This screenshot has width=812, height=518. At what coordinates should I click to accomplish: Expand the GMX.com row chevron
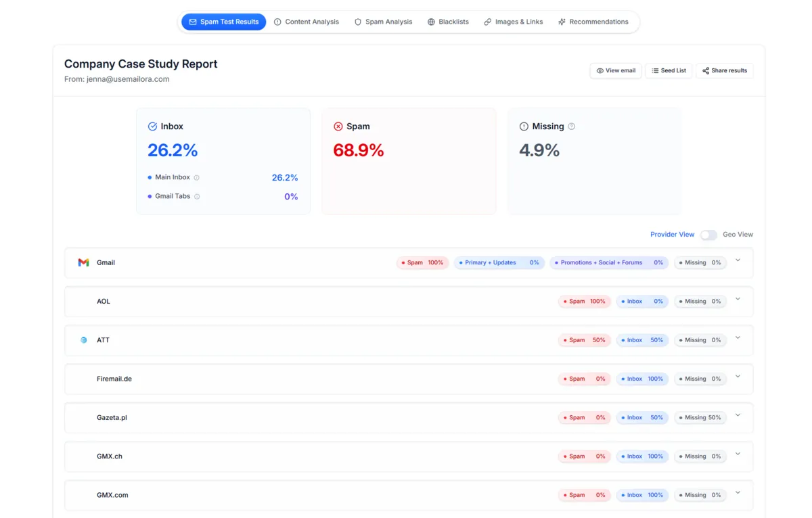pos(738,493)
